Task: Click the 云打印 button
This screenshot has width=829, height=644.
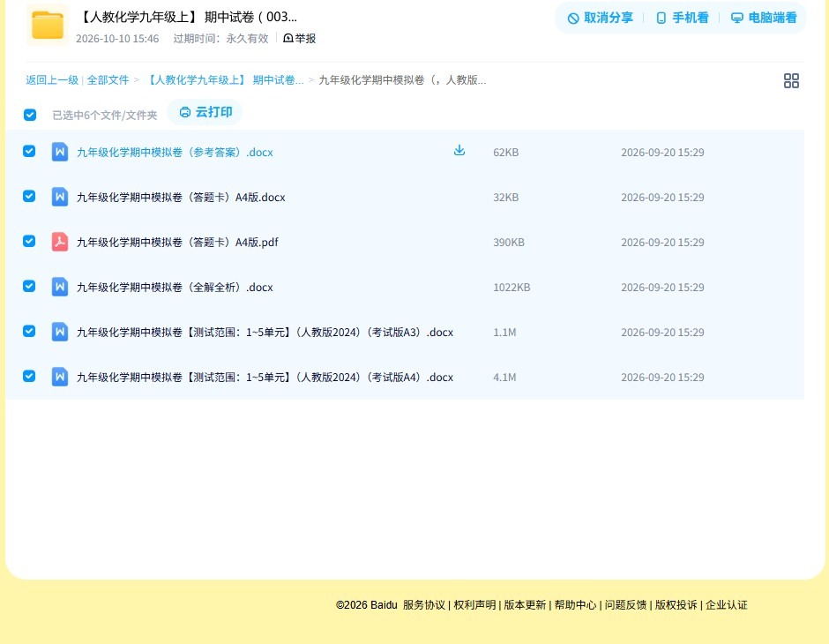Action: click(205, 112)
